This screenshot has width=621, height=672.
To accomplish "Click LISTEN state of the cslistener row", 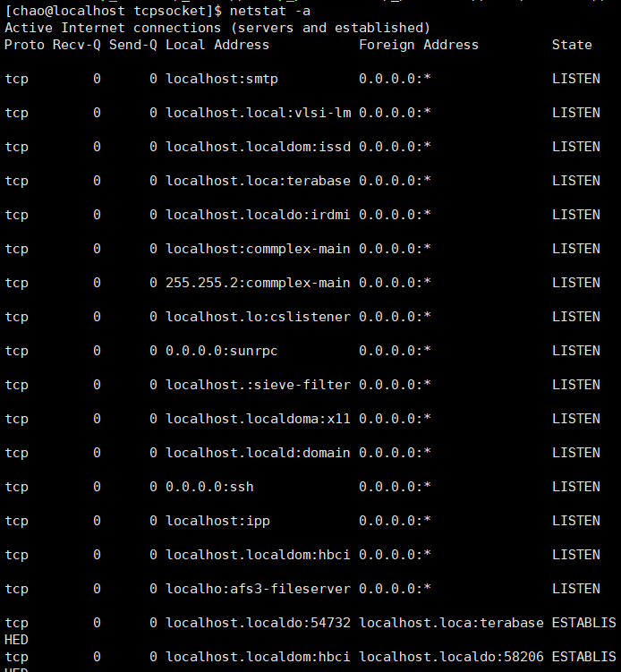I will point(576,317).
